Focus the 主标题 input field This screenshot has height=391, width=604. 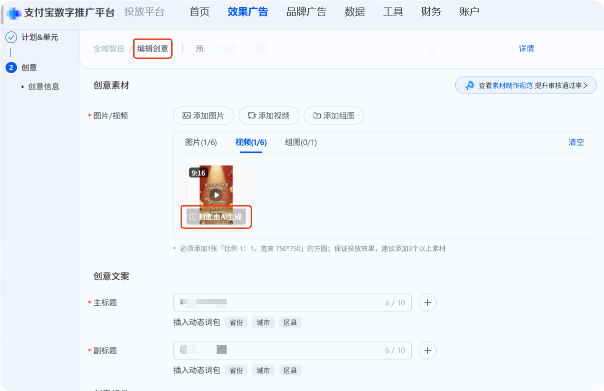tap(292, 303)
